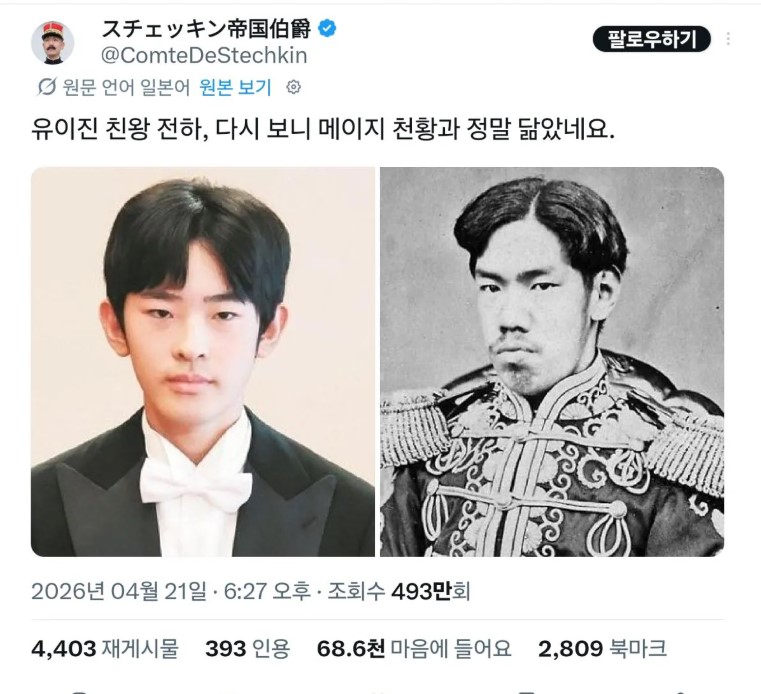
Task: Open the display name スチェッキン帝国伯爵
Action: pos(206,29)
